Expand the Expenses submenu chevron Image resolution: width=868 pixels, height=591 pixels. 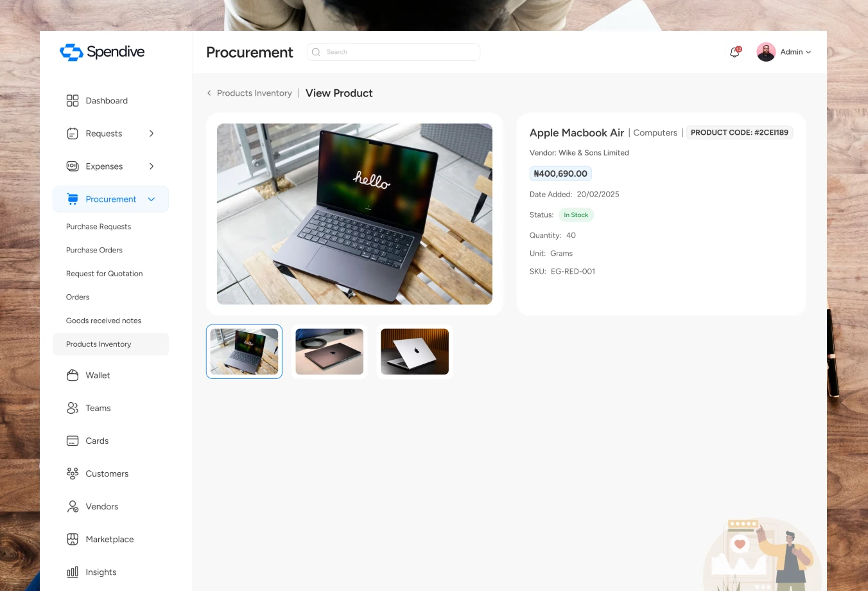tap(152, 166)
